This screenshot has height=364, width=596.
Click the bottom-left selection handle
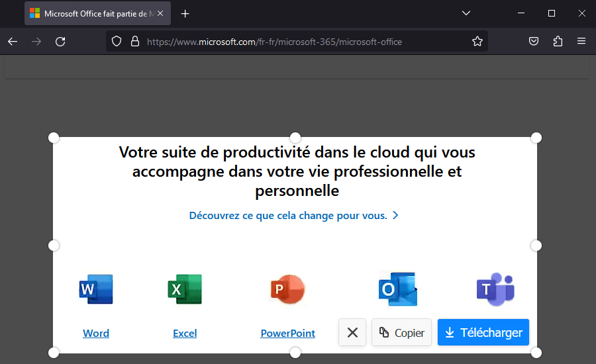54,353
